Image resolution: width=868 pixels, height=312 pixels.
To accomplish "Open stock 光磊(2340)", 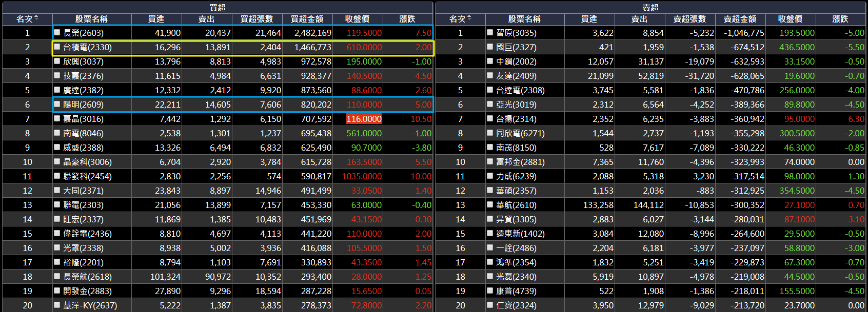I will (x=516, y=277).
